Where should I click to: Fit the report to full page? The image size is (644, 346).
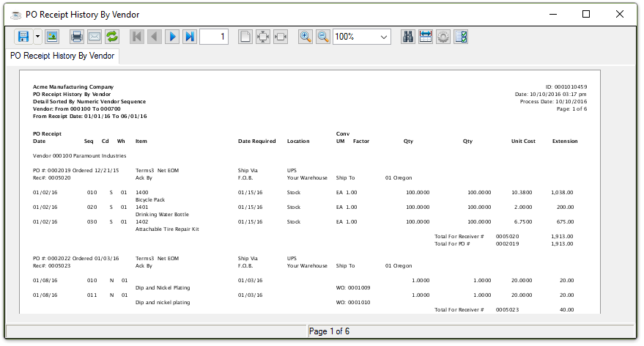263,37
